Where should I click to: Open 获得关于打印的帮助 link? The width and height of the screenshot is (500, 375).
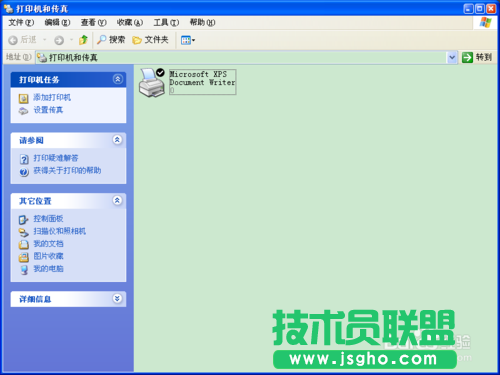coord(67,170)
